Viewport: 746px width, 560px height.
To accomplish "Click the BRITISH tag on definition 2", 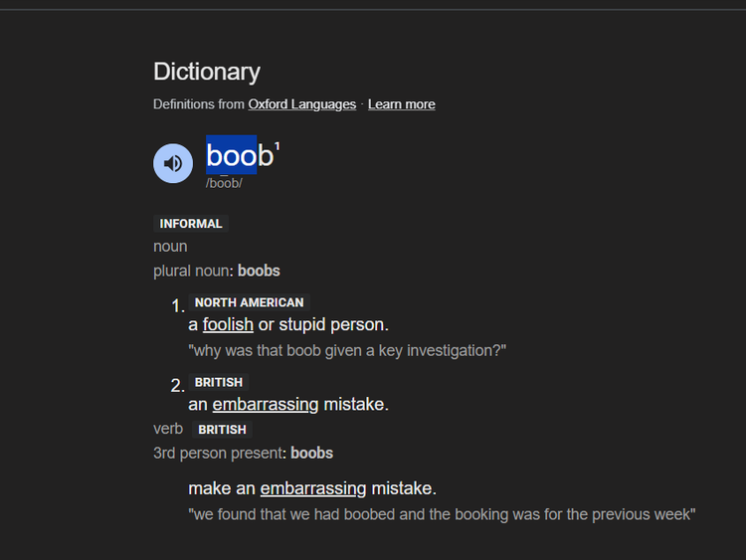I will (x=219, y=382).
